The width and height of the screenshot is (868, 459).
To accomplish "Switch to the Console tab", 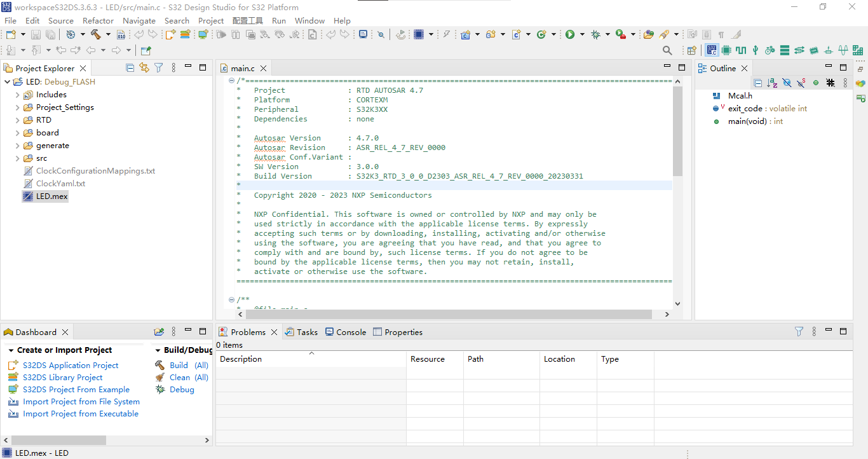I will (x=345, y=332).
